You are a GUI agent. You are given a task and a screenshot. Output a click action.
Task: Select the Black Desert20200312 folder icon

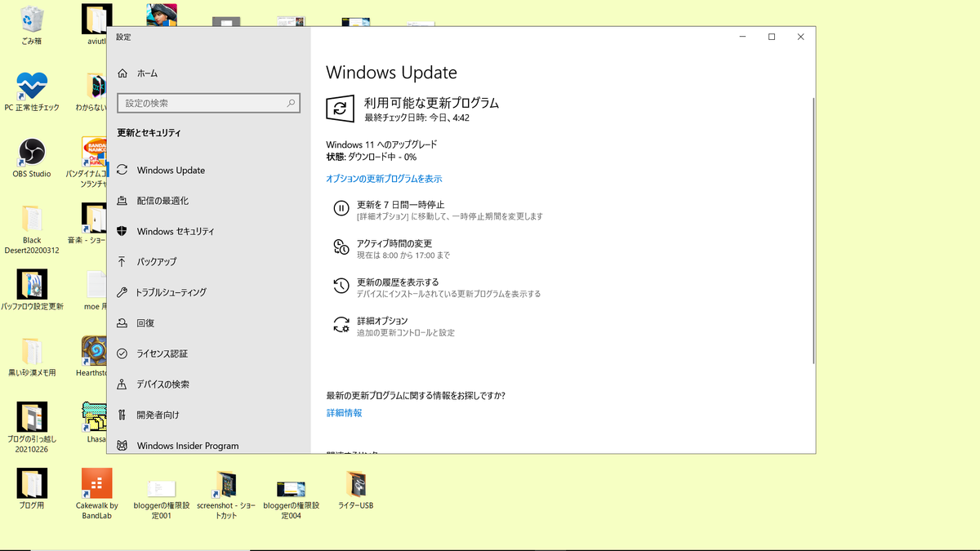[x=32, y=219]
